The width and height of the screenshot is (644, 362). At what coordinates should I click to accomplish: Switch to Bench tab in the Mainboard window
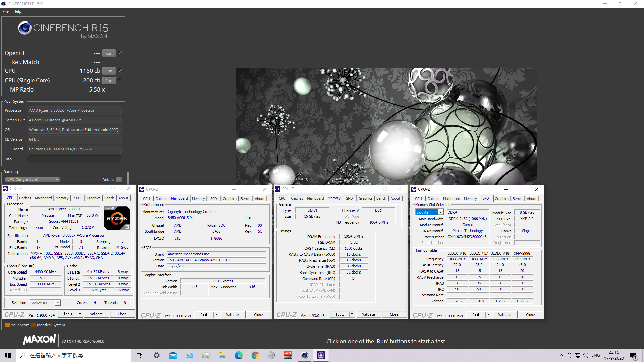coord(245,199)
